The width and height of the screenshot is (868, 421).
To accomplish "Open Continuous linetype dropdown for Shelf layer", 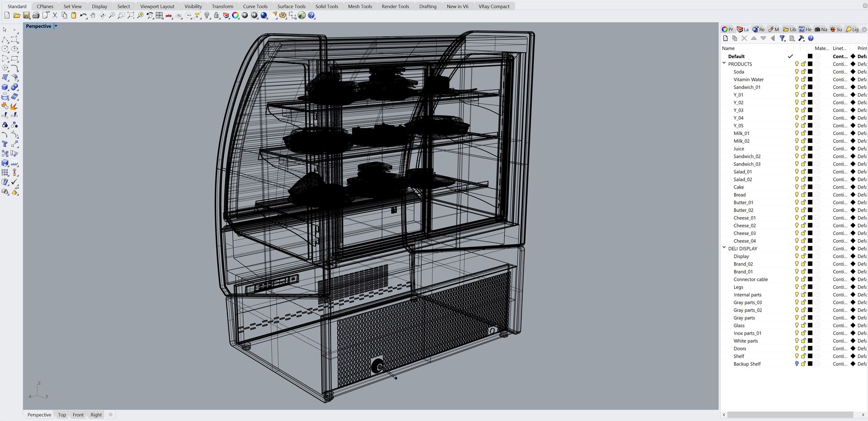I will tap(840, 356).
